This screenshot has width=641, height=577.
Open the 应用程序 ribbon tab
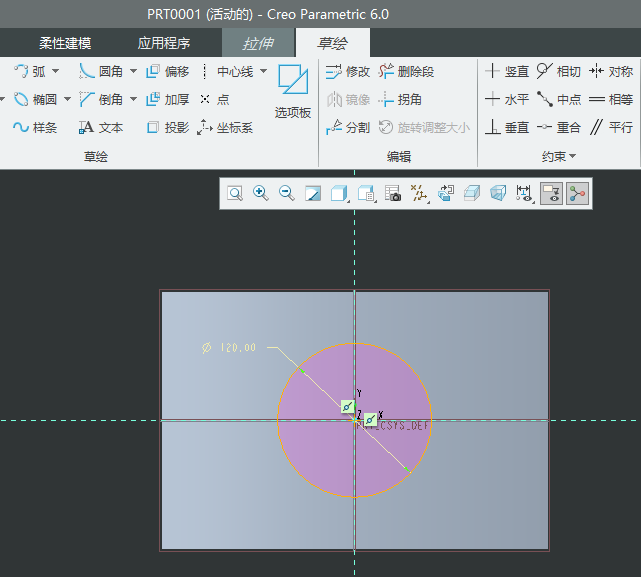coord(164,43)
